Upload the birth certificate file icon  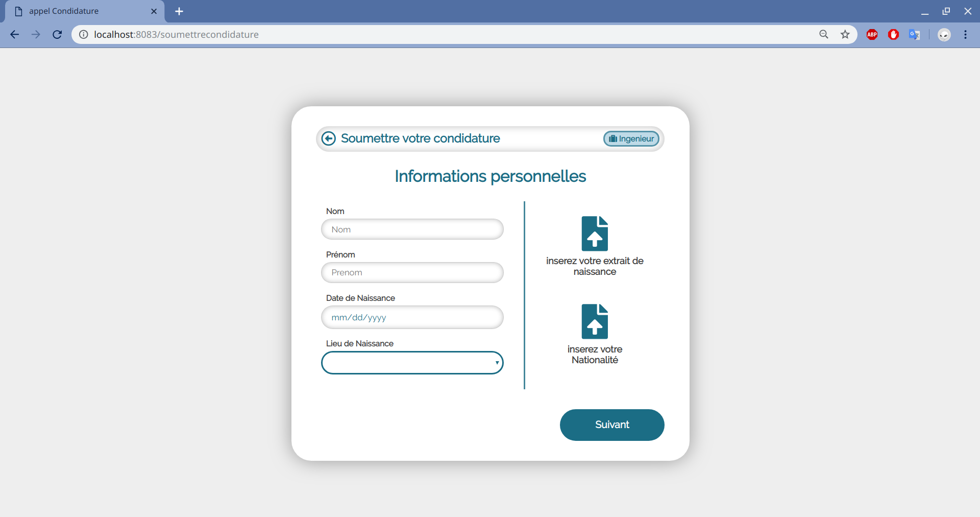[x=595, y=233]
